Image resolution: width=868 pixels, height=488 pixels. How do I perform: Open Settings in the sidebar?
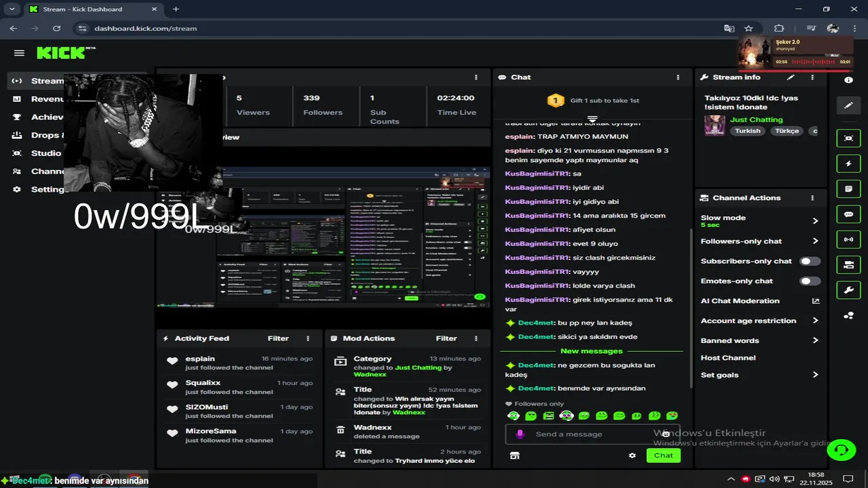click(38, 189)
